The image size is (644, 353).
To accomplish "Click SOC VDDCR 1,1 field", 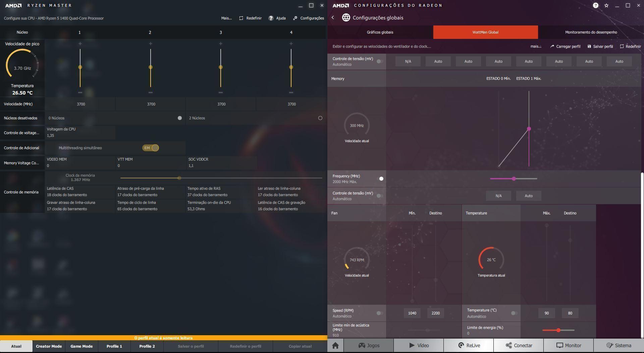I will click(x=221, y=163).
